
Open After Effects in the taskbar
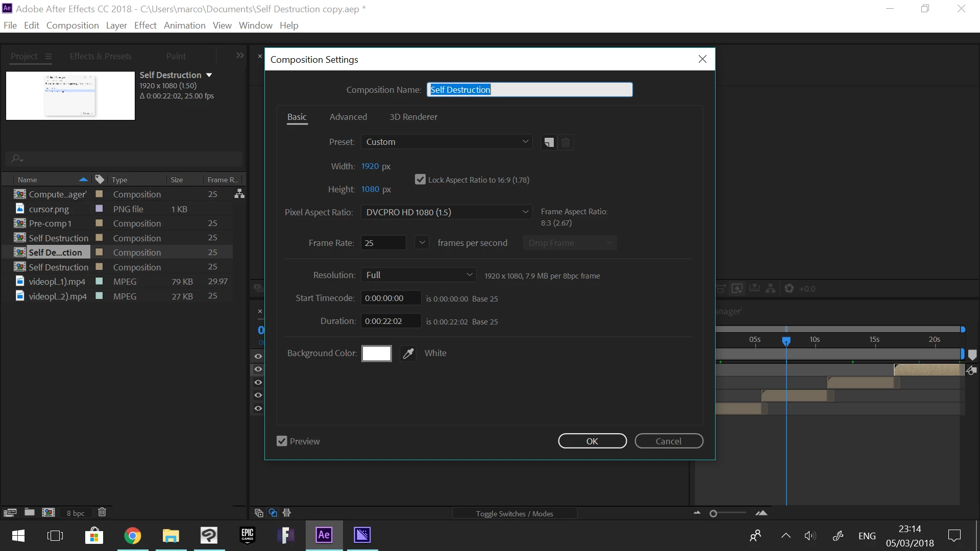coord(324,535)
